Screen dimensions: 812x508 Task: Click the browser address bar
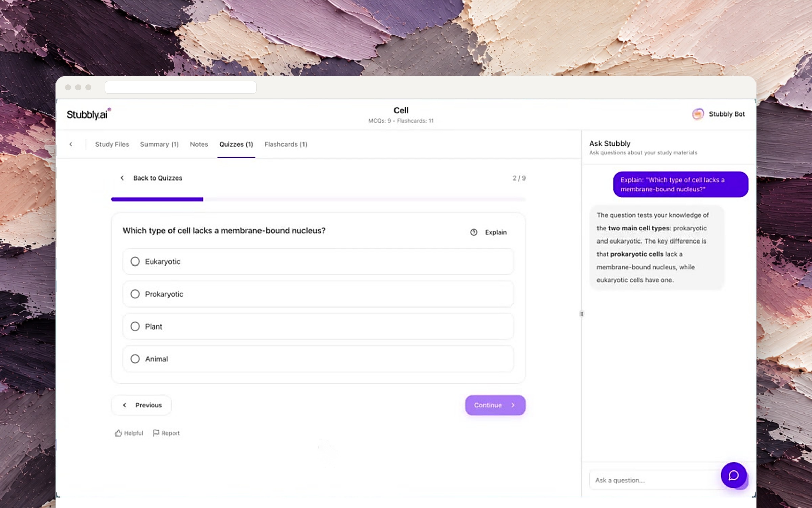click(180, 87)
